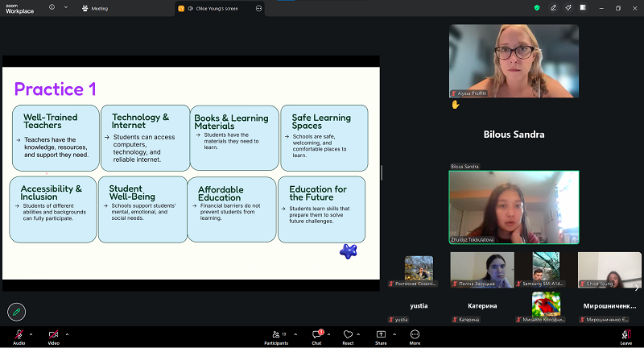The width and height of the screenshot is (644, 348).
Task: Open the AI Companion sparkle icon
Action: point(568,8)
